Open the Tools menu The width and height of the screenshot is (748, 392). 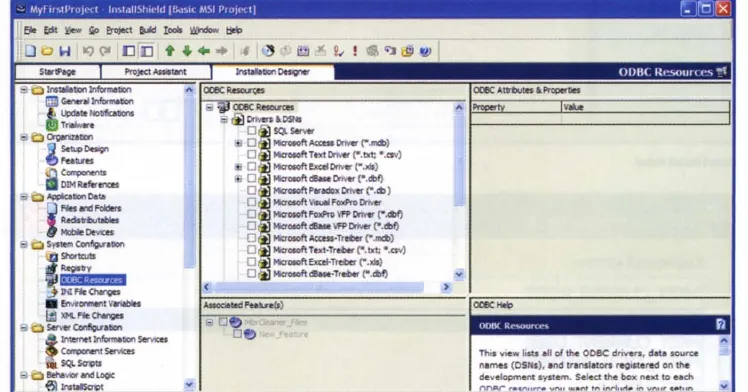coord(173,30)
